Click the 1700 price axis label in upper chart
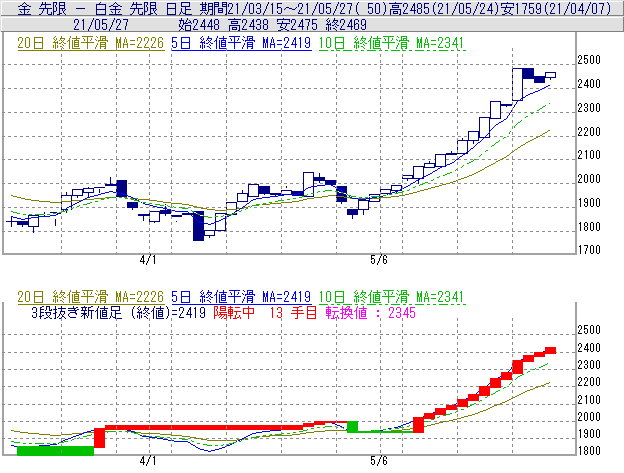The height and width of the screenshot is (473, 624). pyautogui.click(x=589, y=250)
